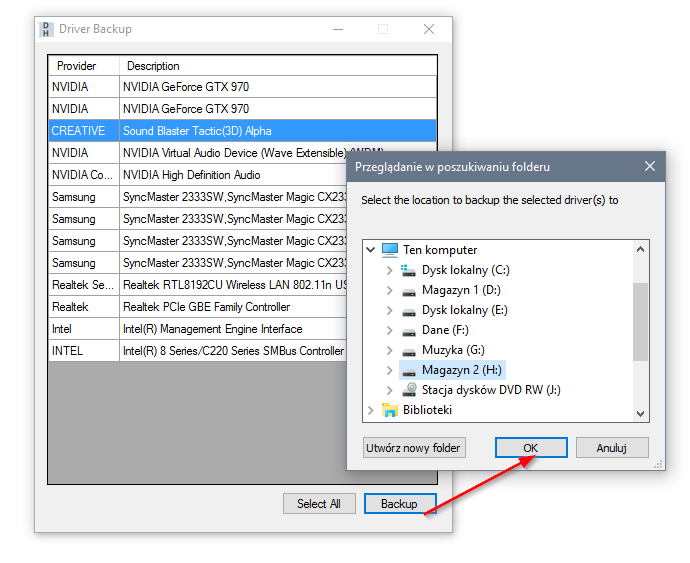Click the DVD RW (J:) drive icon

(x=409, y=390)
